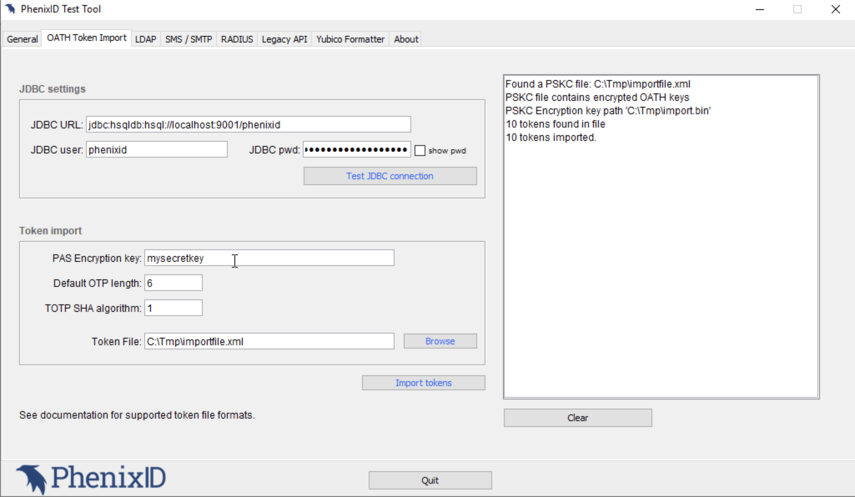
Task: Click the 'See documentation for supported token file formats' text
Action: [x=137, y=415]
